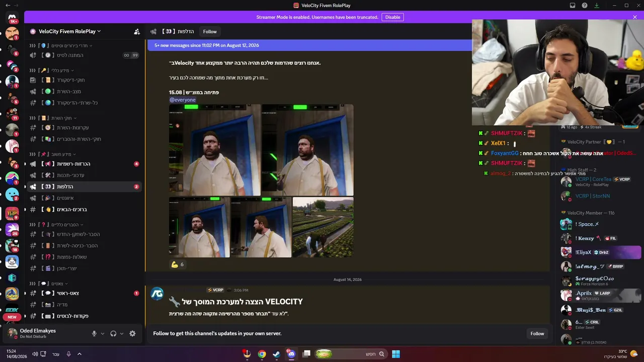Open Task View on the taskbar
Screen dimensions: 644x362
click(306, 354)
